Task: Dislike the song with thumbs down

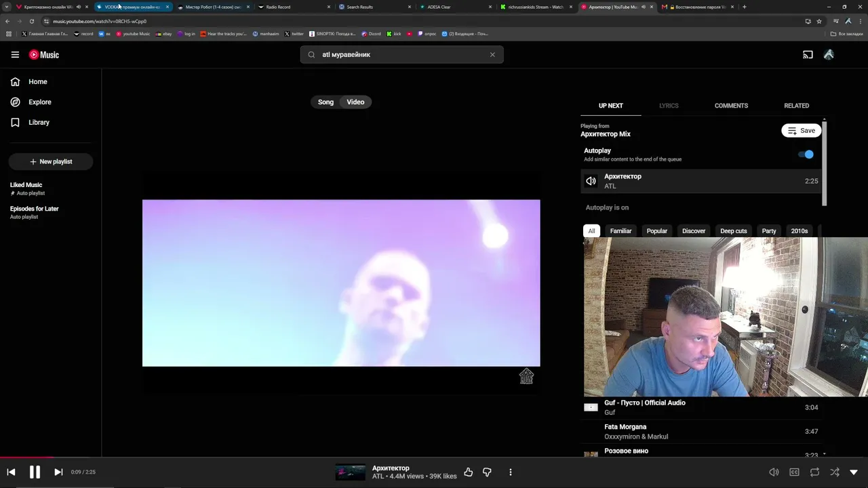Action: tap(487, 472)
